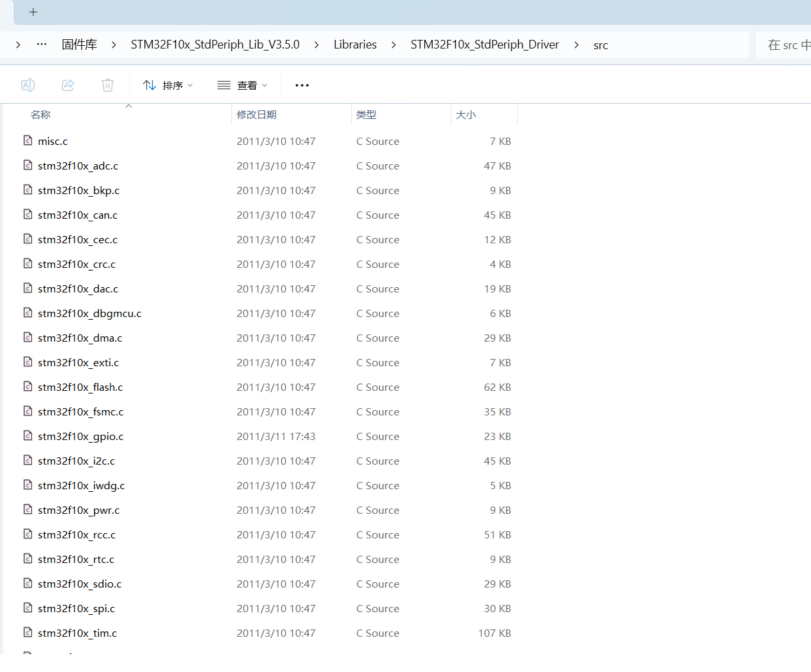Select the stm32f10x_i2c.c file icon
The height and width of the screenshot is (672, 811).
[x=28, y=460]
